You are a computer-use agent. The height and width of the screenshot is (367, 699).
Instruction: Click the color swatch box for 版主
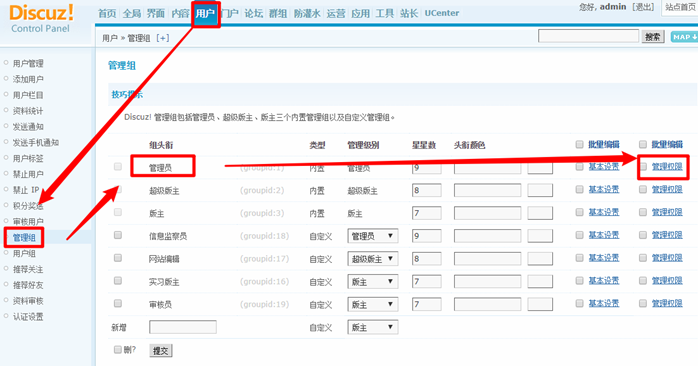point(540,213)
